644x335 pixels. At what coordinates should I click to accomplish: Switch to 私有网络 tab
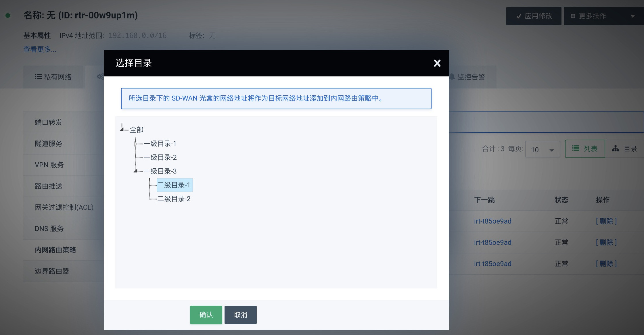click(x=53, y=77)
